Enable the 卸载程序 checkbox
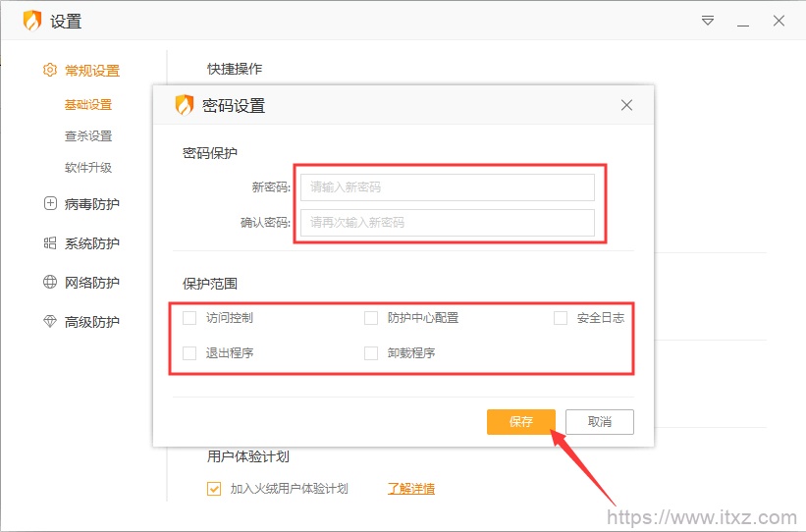This screenshot has width=806, height=532. [371, 353]
